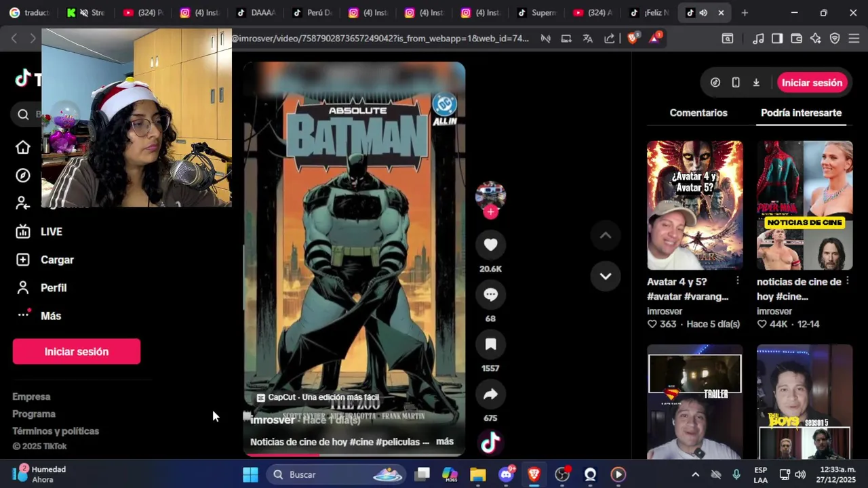Click the address bar URL field
868x488 pixels.
click(x=380, y=39)
